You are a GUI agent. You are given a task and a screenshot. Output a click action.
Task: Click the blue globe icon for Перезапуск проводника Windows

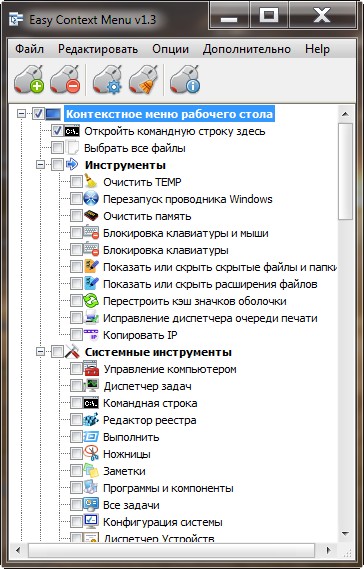(91, 199)
